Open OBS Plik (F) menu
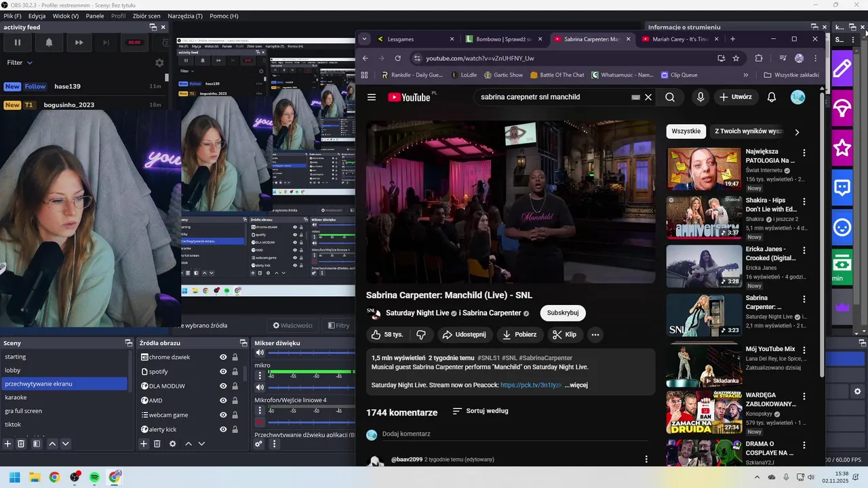Image resolution: width=868 pixels, height=488 pixels. [12, 16]
